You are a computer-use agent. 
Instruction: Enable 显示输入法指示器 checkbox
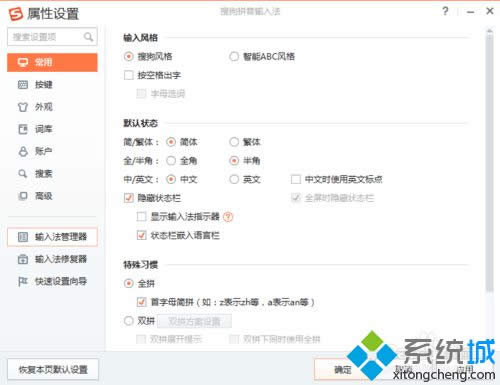point(141,217)
